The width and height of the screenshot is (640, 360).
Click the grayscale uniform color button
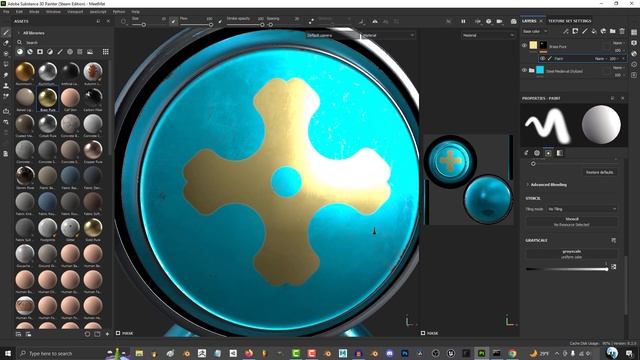(571, 254)
